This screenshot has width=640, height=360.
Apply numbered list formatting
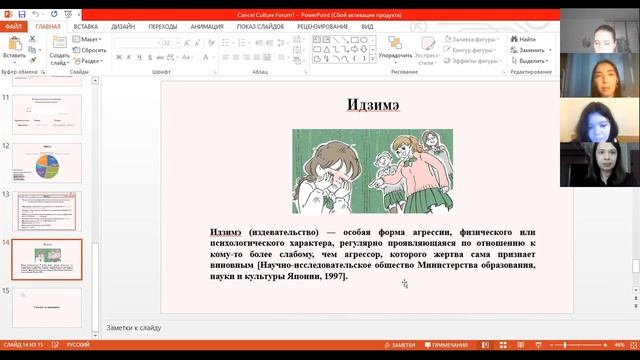point(242,43)
